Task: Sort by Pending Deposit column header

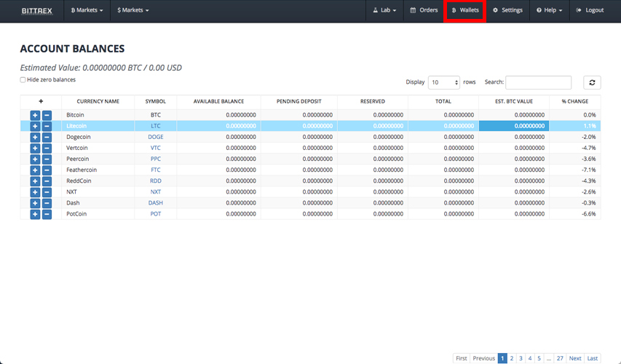Action: [299, 102]
